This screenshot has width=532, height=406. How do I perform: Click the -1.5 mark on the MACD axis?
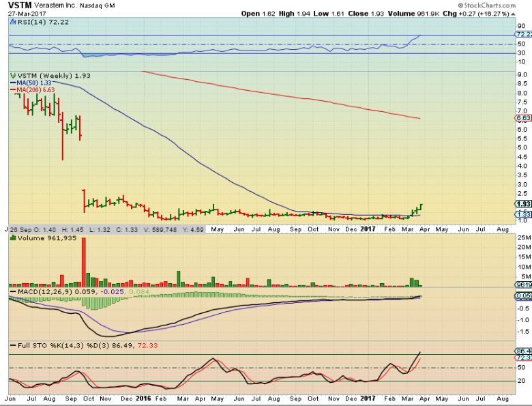point(524,332)
